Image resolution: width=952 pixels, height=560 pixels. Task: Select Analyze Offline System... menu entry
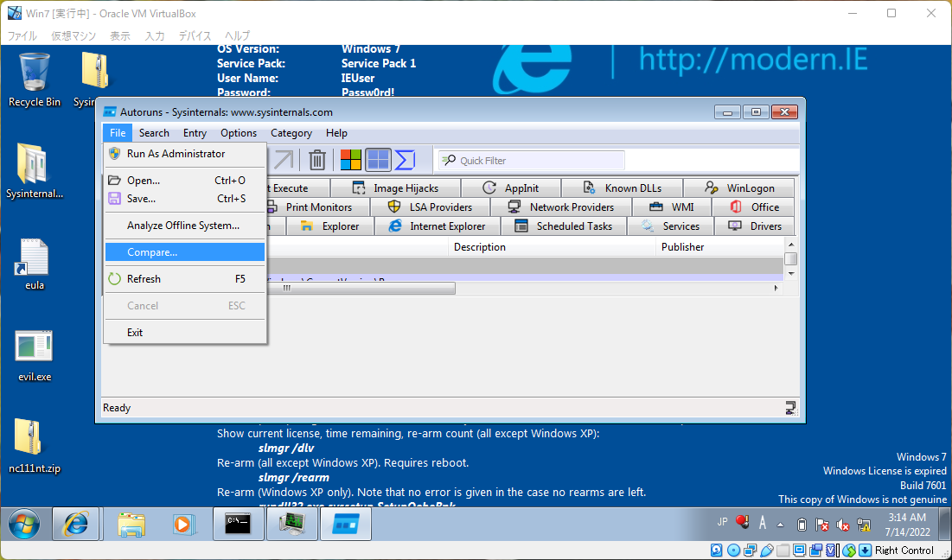185,225
